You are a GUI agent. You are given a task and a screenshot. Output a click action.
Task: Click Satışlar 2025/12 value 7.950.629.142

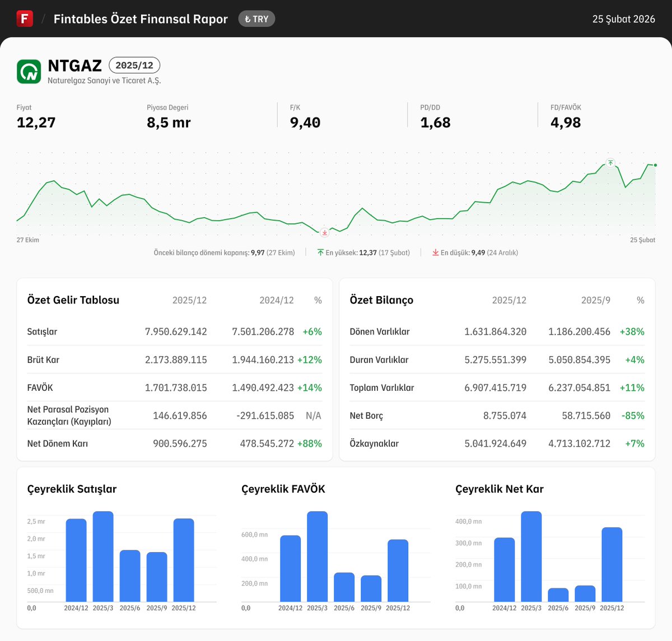click(176, 331)
